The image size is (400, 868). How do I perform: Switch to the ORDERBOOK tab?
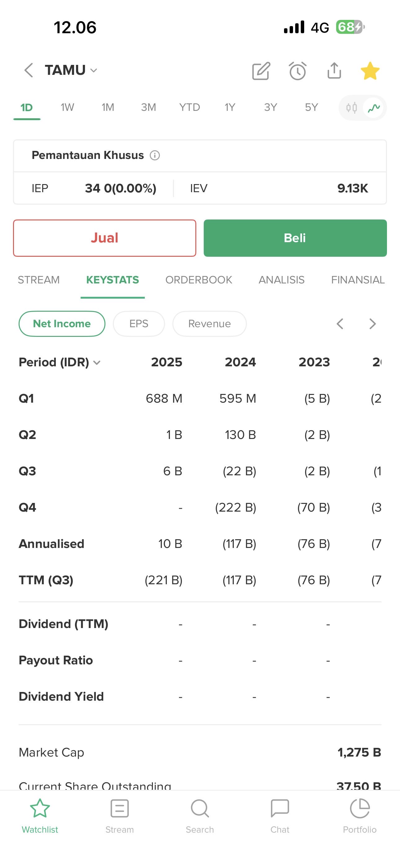[199, 280]
